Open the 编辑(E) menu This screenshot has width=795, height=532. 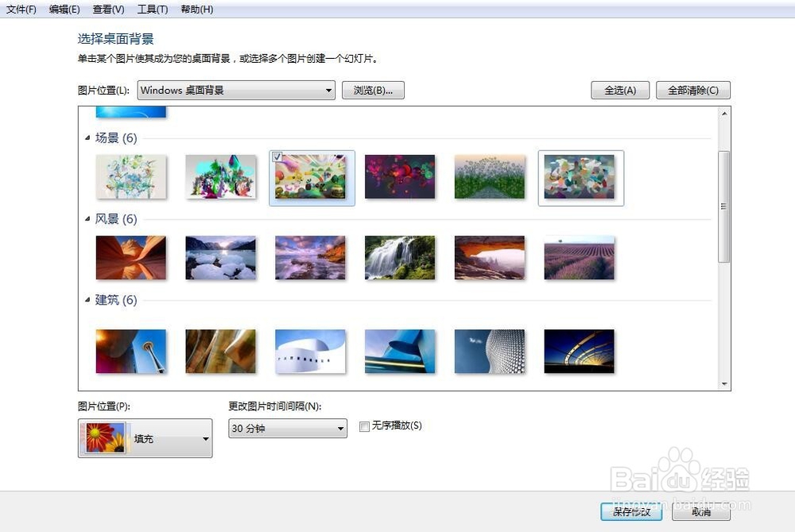coord(64,9)
